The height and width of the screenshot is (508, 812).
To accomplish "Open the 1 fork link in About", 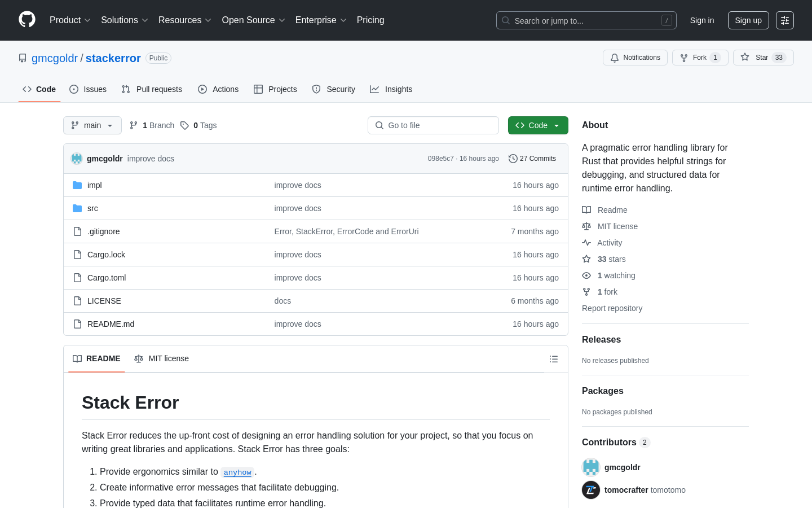I will (x=607, y=292).
